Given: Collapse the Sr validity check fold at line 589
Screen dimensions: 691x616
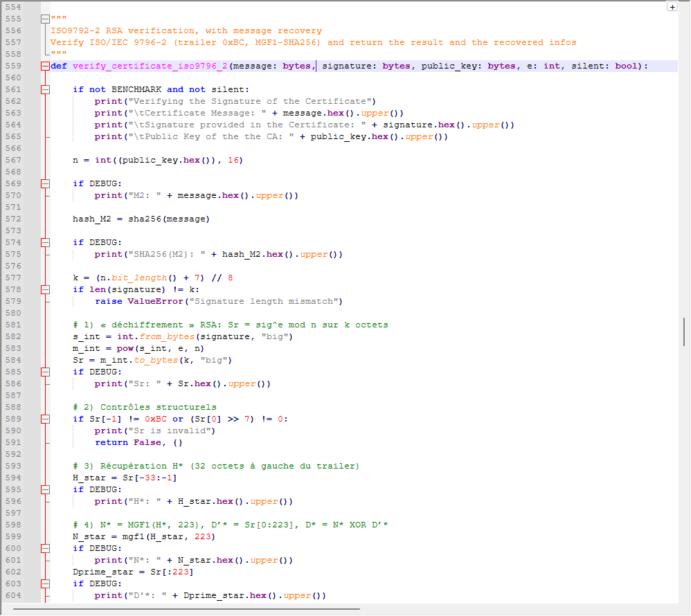Looking at the screenshot, I should (45, 419).
